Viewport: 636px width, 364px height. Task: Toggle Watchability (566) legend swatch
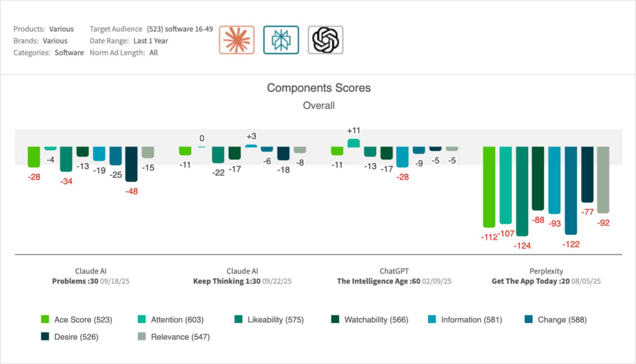[x=334, y=320]
